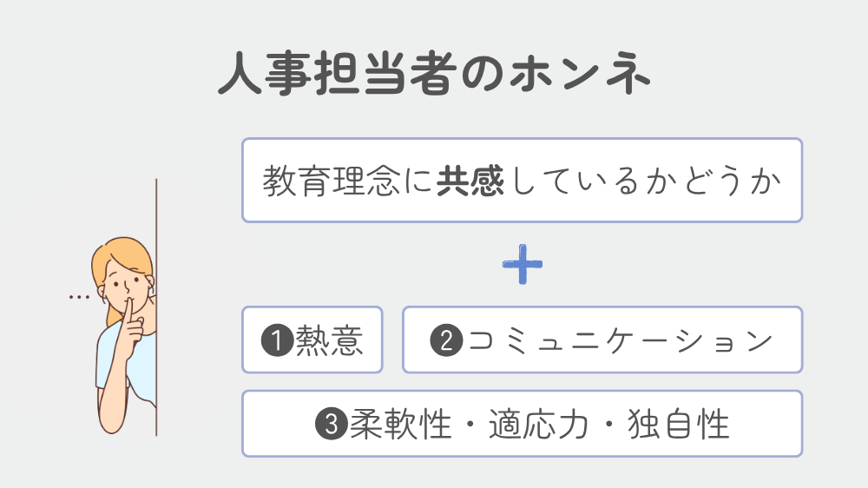This screenshot has width=868, height=488.
Task: Click the blue plus sign icon
Action: pos(522,264)
